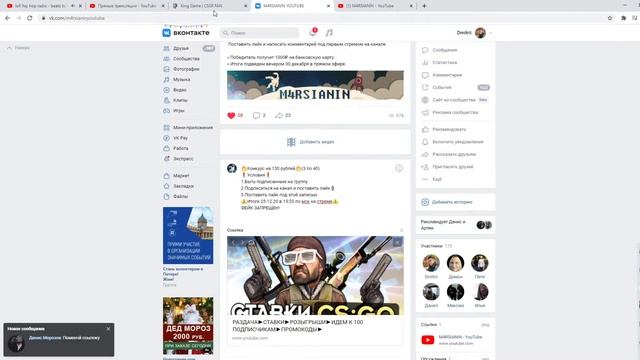Click the contest post author's avatar
Image resolution: width=640 pixels, height=360 pixels.
tap(232, 168)
